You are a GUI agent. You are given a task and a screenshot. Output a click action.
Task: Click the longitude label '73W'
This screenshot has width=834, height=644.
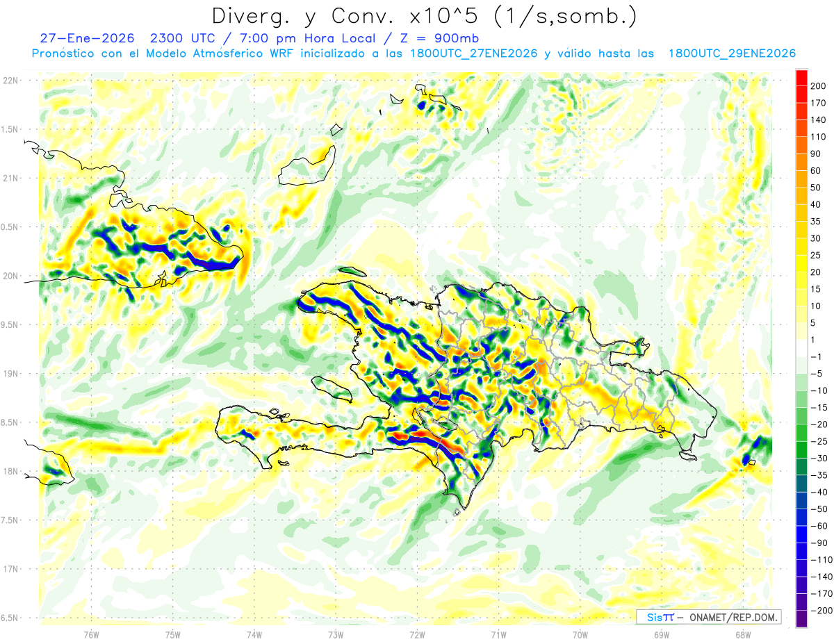click(x=336, y=635)
